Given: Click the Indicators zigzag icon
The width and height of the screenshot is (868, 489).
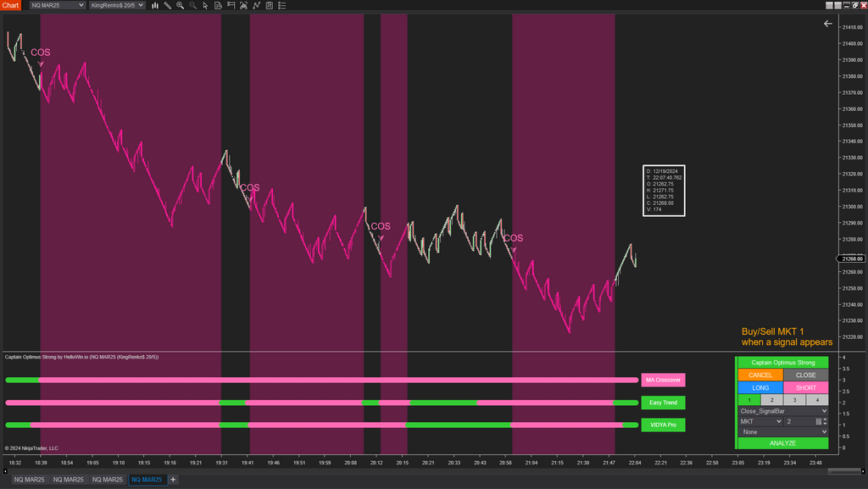Looking at the screenshot, I should coord(255,5).
